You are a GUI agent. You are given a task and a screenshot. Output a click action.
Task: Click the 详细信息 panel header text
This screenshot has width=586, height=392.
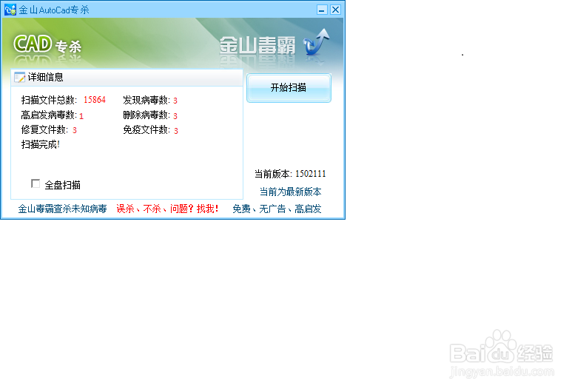(46, 78)
